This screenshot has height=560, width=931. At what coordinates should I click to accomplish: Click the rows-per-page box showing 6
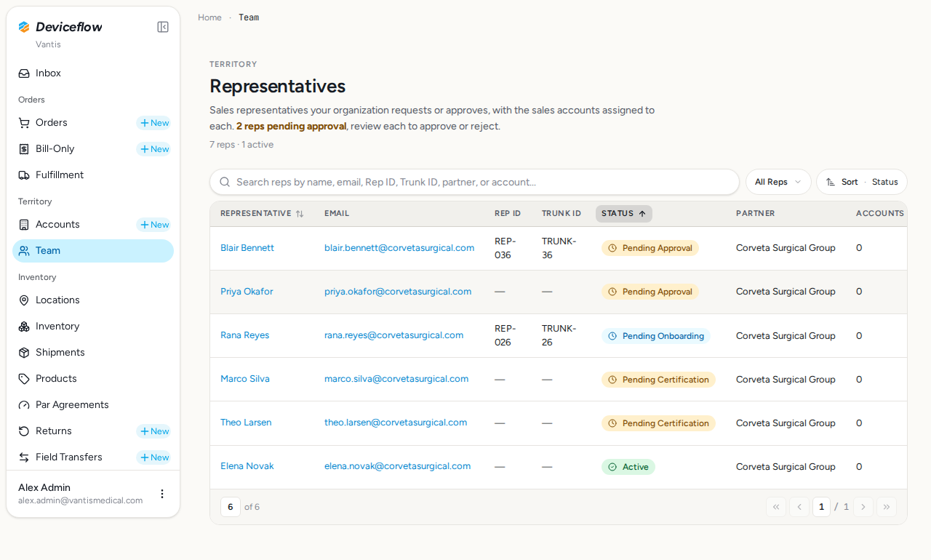pos(230,507)
